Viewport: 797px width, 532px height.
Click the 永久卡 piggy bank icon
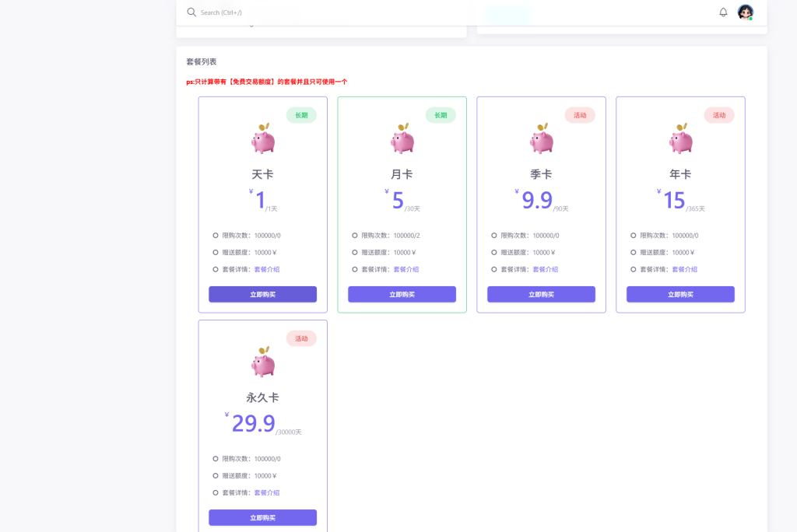[x=263, y=362]
